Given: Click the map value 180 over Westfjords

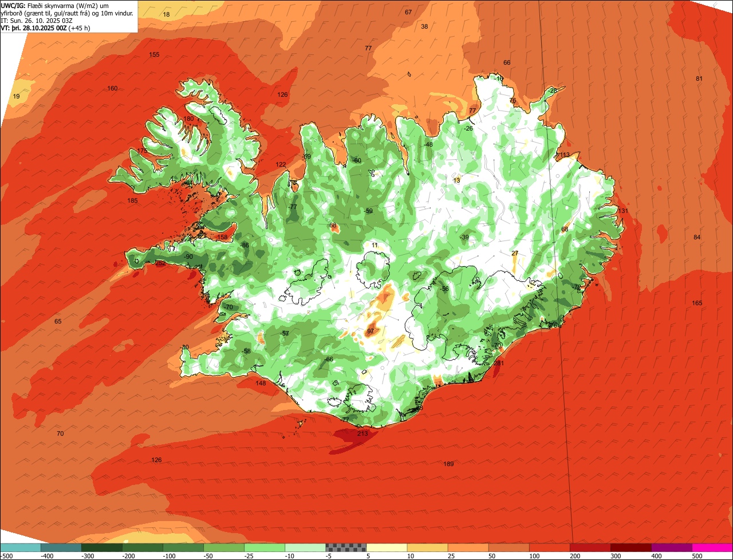Looking at the screenshot, I should (x=188, y=119).
